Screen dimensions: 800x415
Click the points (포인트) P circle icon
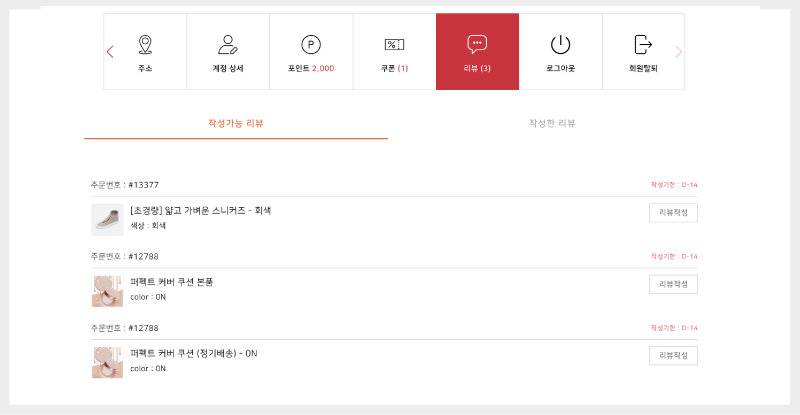(x=311, y=45)
